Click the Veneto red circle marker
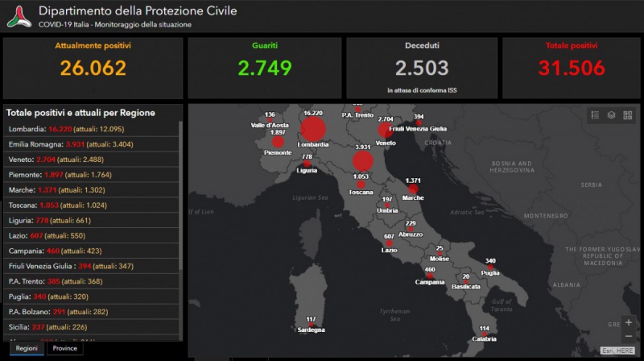Screen dimensions: 644x361 tap(386, 131)
